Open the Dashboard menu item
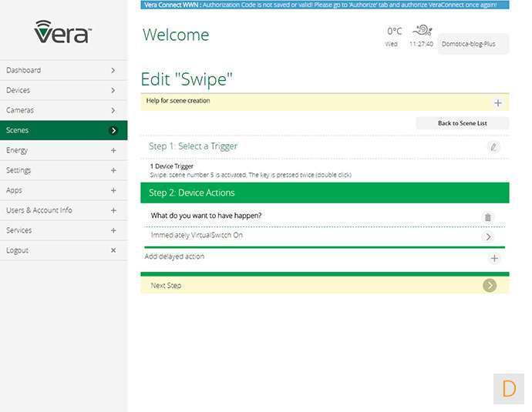This screenshot has height=412, width=532. [x=63, y=70]
